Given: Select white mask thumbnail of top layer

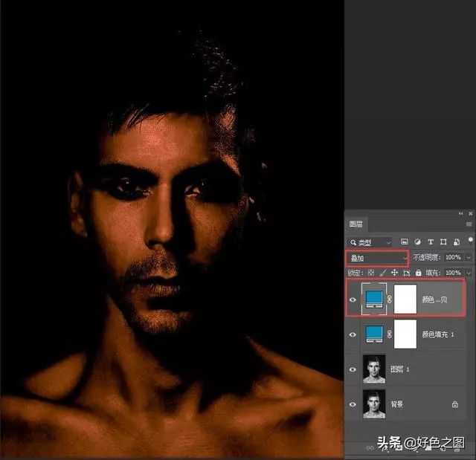Looking at the screenshot, I should coord(406,299).
